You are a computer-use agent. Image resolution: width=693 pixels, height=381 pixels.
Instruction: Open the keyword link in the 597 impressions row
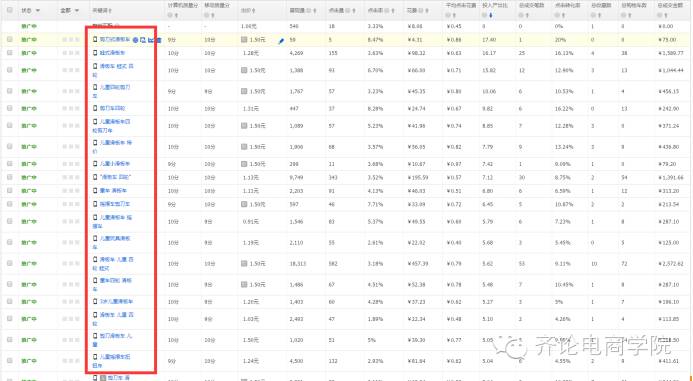pos(114,204)
